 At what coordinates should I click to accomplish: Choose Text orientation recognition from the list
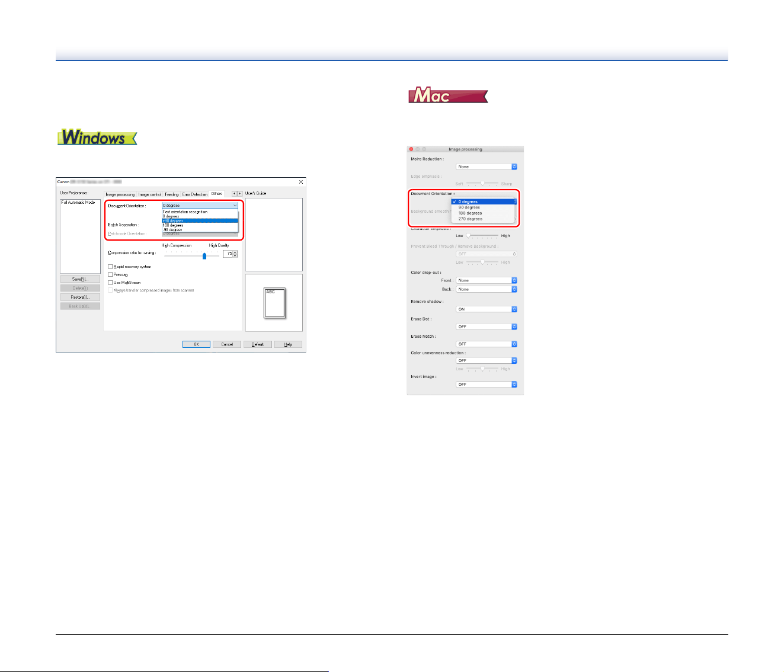pyautogui.click(x=200, y=212)
